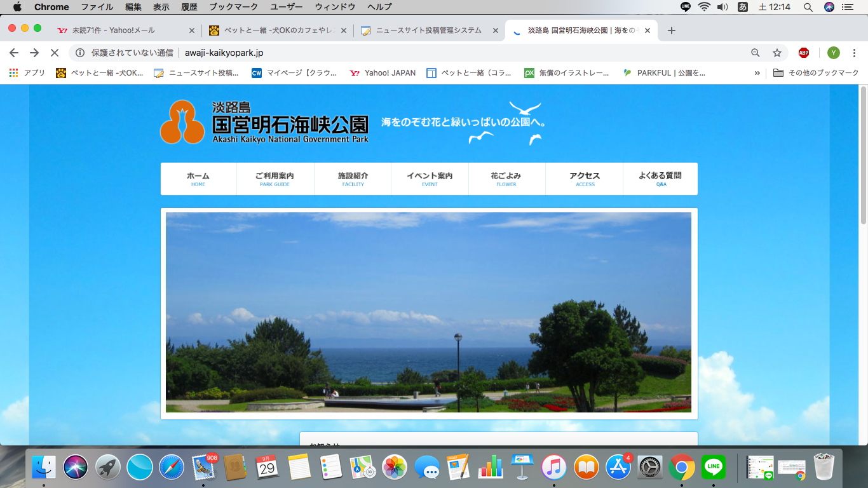Open the volume control in menu bar

pyautogui.click(x=722, y=7)
